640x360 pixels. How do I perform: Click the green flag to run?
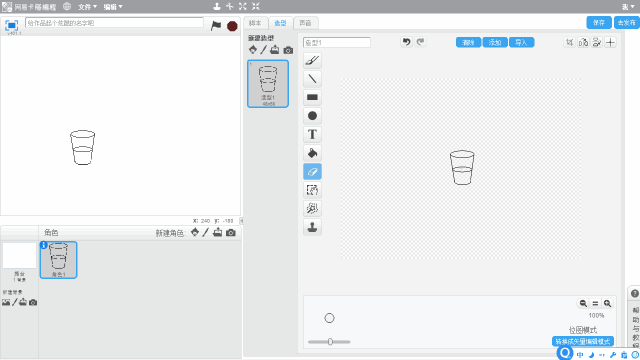click(216, 26)
